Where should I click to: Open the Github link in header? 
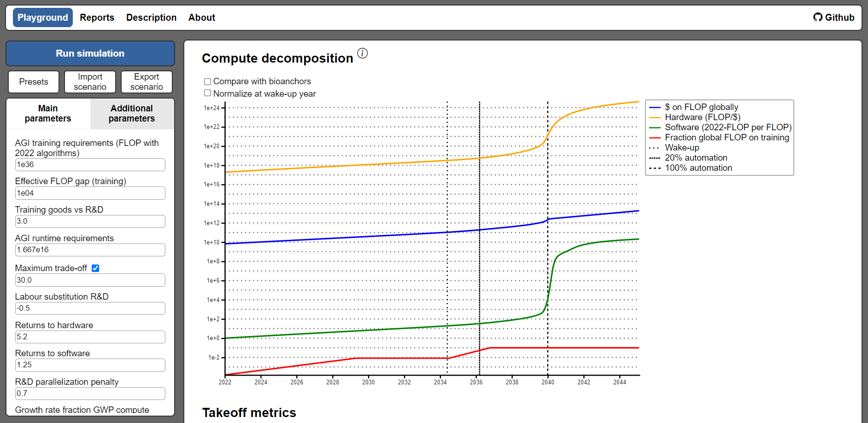tap(833, 17)
